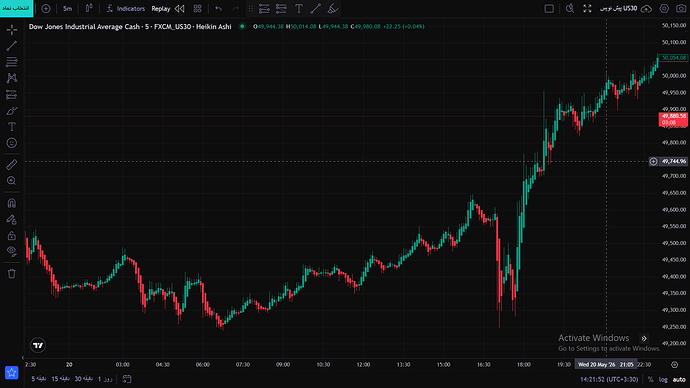
Task: Start Bar Replay mode
Action: click(161, 9)
